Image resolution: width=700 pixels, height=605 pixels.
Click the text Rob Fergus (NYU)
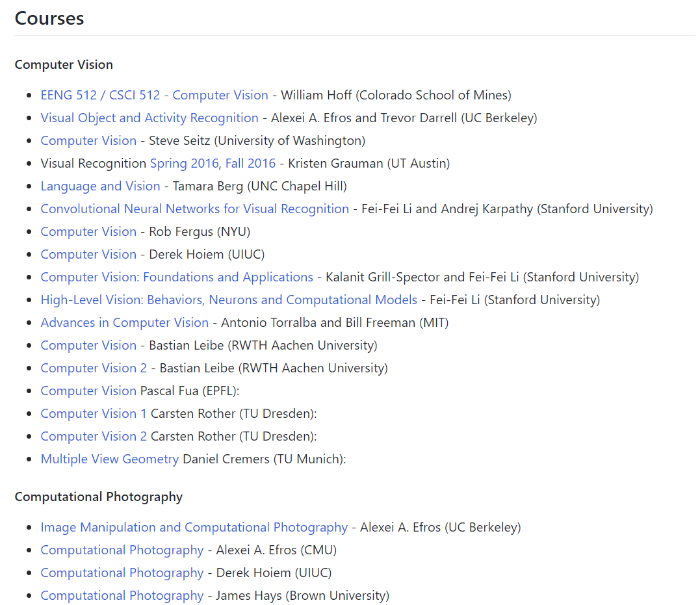click(200, 232)
